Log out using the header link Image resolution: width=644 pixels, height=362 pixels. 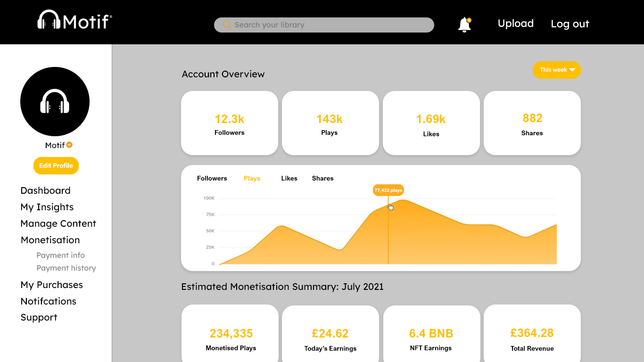(570, 24)
